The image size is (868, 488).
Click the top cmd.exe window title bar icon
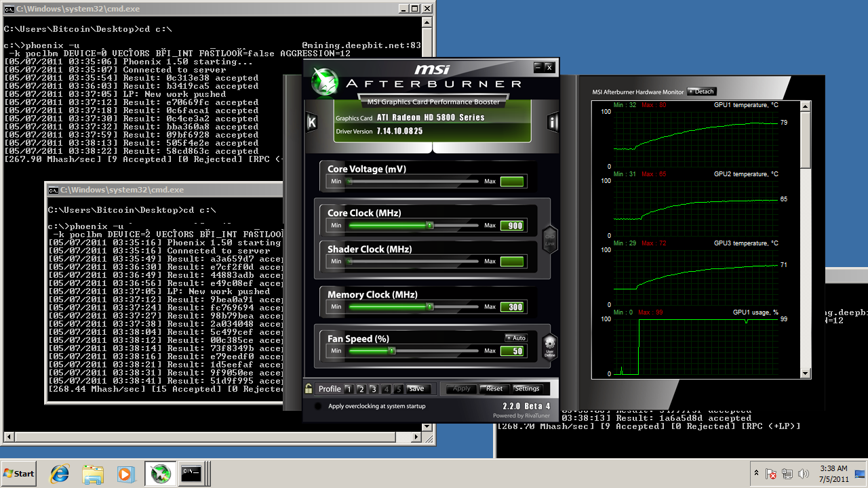[9, 9]
